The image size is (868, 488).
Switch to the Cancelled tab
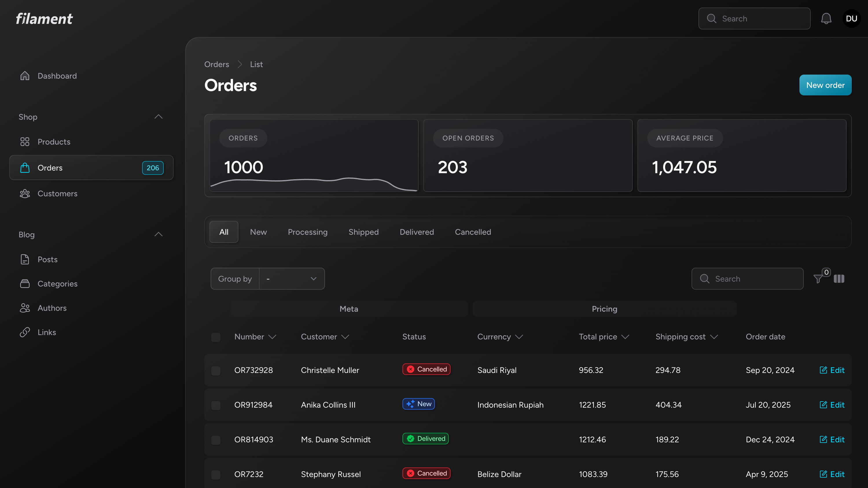pos(473,232)
